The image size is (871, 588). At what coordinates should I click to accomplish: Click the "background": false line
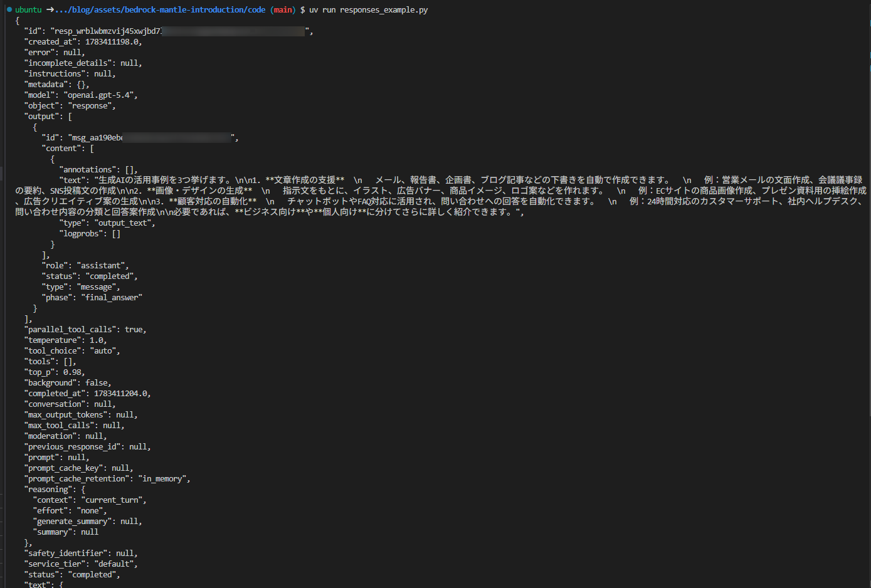pos(68,383)
